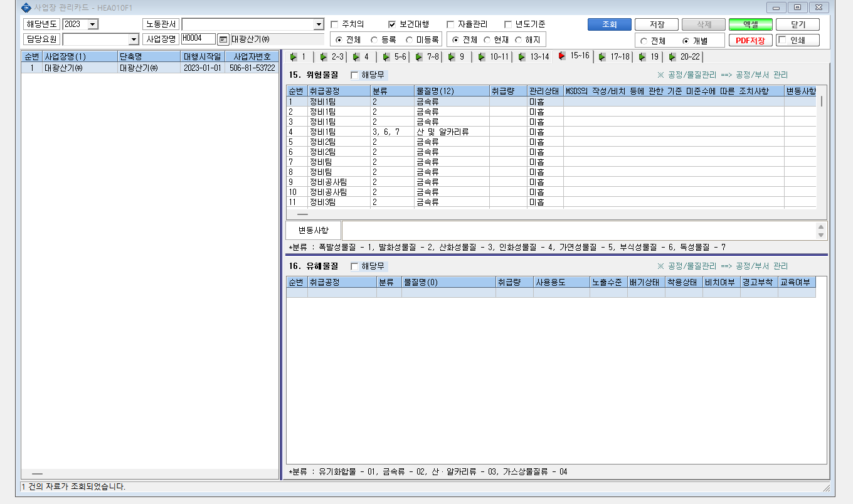This screenshot has width=853, height=504.
Task: Click green arrow icon on tab 2~3
Action: click(323, 57)
